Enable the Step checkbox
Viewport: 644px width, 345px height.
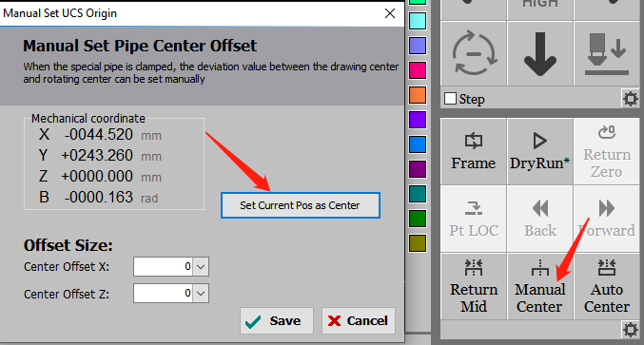[x=450, y=99]
